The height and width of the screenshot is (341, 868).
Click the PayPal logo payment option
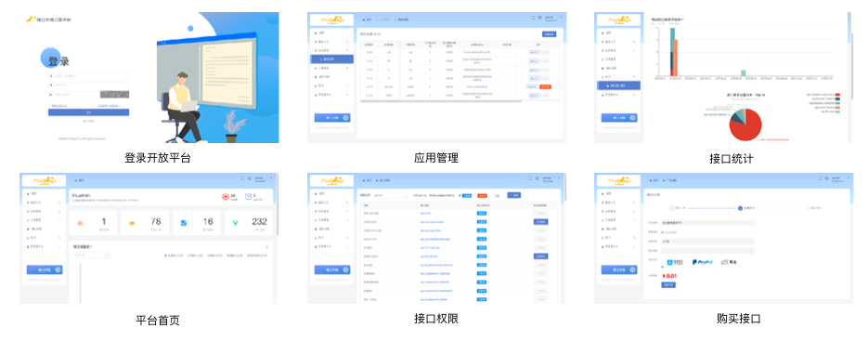[703, 262]
